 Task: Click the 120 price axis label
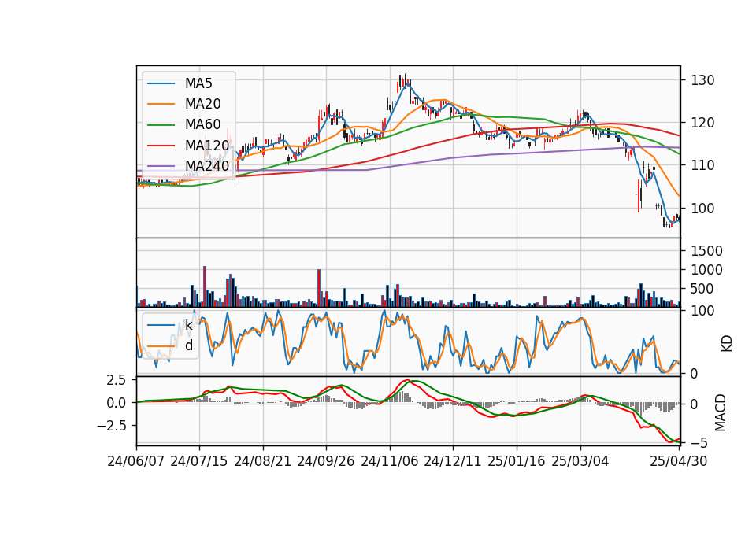click(702, 123)
